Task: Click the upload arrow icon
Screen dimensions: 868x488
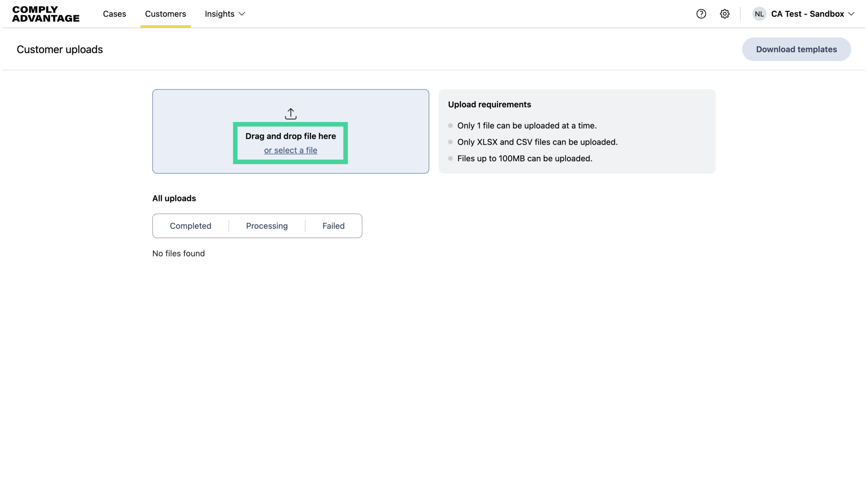Action: [x=291, y=113]
